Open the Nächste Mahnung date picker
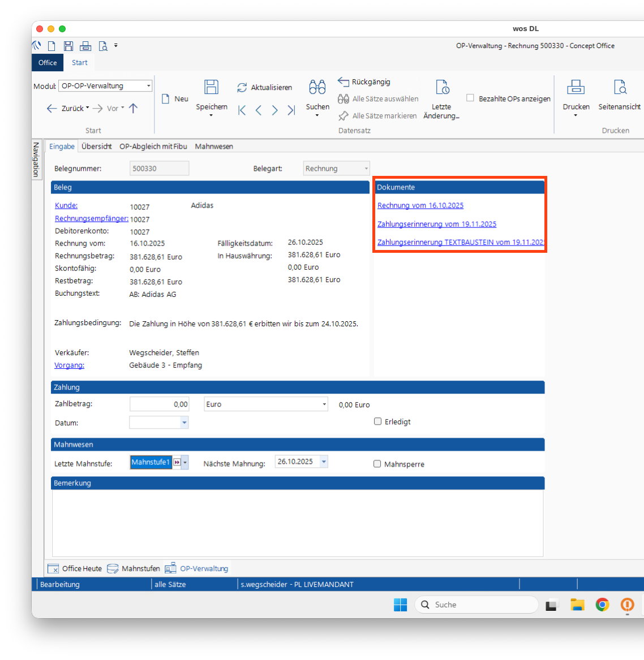 (x=324, y=461)
